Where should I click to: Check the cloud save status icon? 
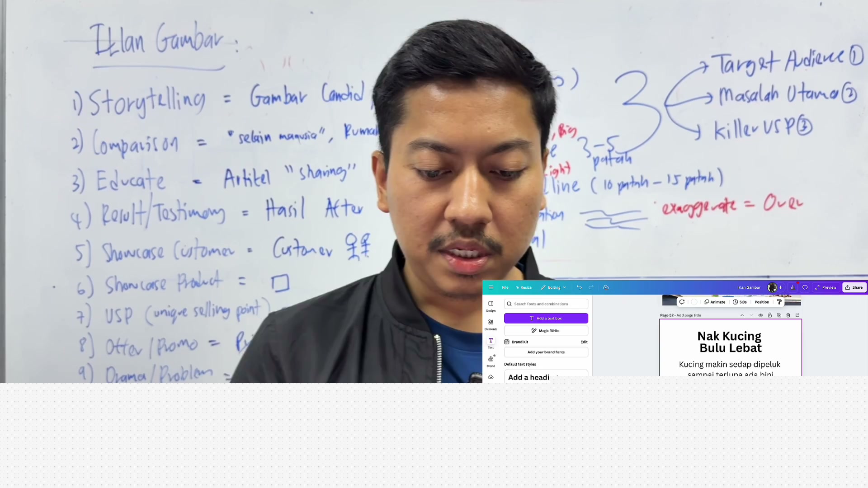(606, 287)
